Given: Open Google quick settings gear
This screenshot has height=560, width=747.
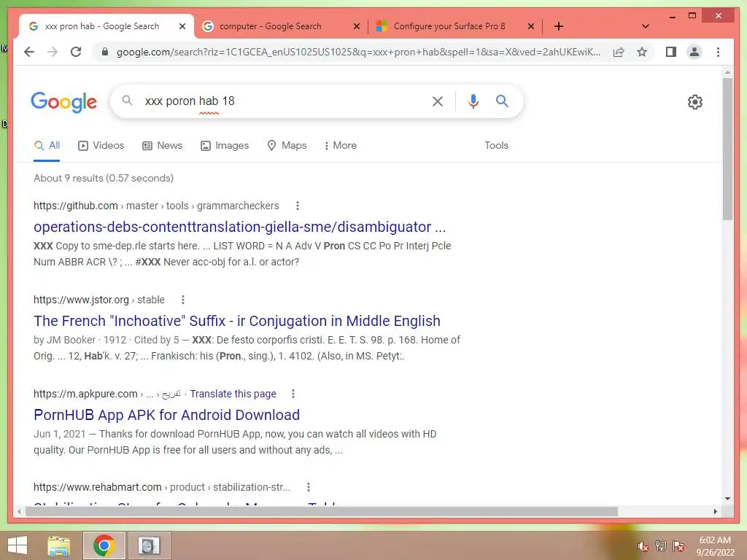Looking at the screenshot, I should coord(695,102).
